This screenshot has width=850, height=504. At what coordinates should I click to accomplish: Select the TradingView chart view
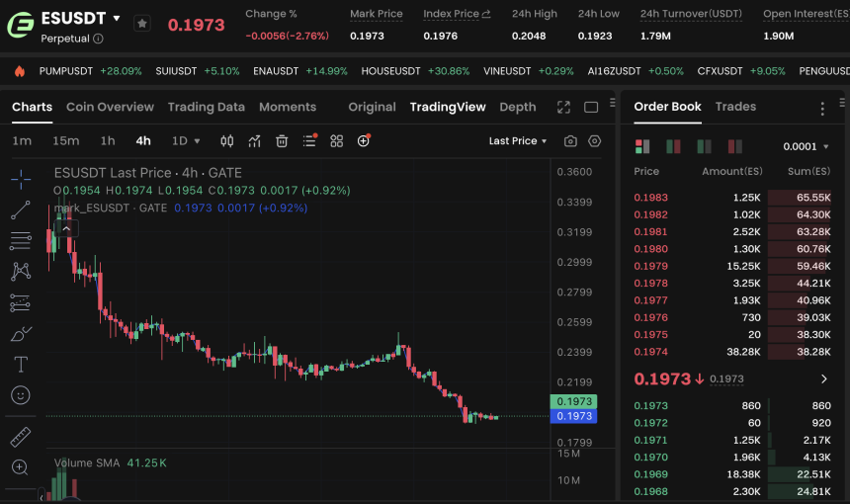(x=448, y=107)
